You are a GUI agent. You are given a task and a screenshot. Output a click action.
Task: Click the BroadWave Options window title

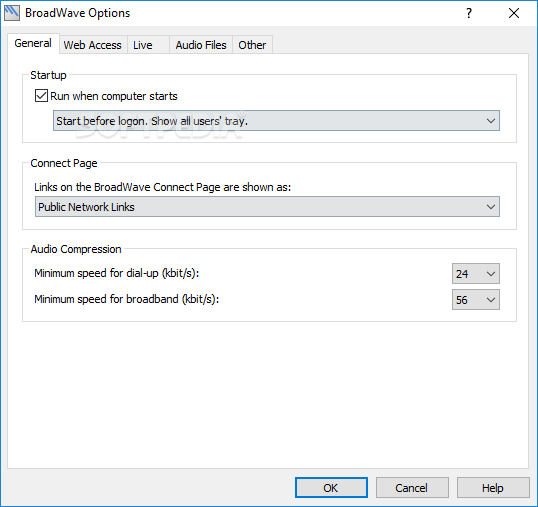(78, 13)
